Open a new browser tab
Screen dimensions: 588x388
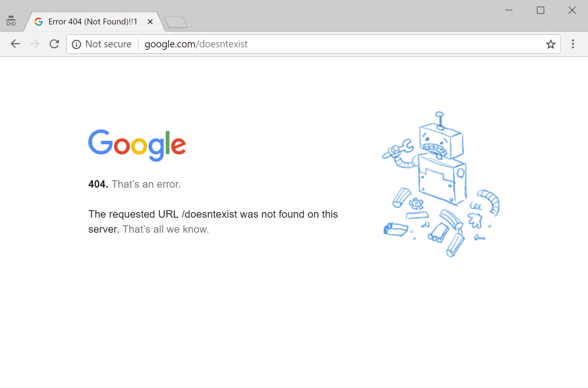(176, 23)
